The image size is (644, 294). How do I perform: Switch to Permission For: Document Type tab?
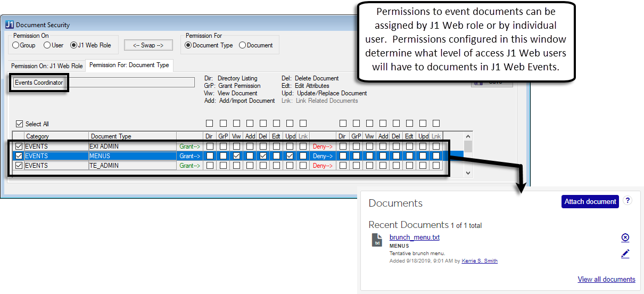coord(129,66)
